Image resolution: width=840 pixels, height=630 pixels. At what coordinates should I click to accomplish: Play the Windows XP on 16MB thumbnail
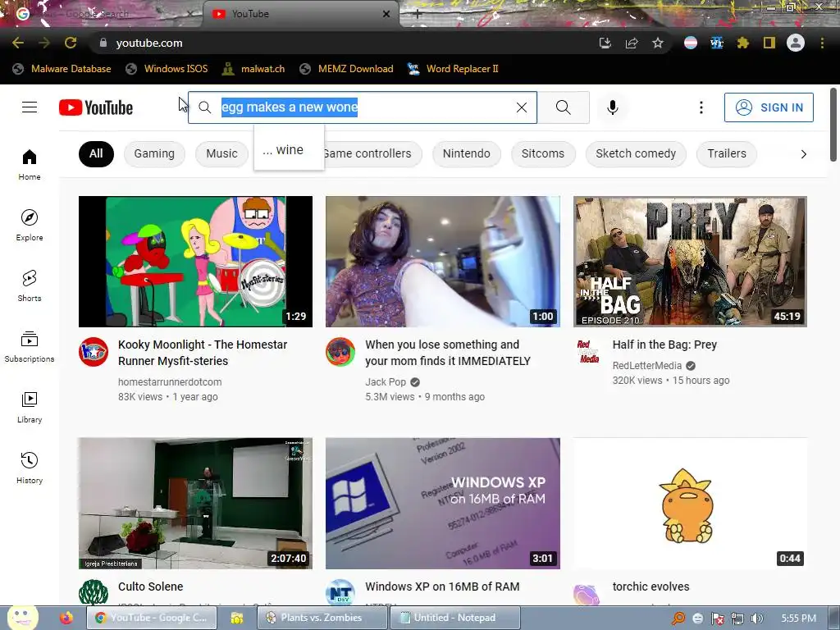coord(442,504)
